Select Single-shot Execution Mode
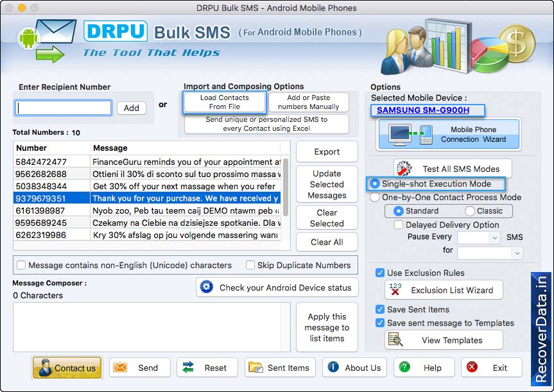554x392 pixels. (x=374, y=183)
